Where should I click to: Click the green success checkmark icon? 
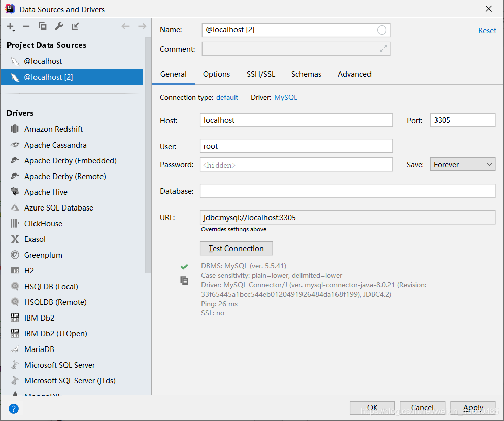[184, 266]
